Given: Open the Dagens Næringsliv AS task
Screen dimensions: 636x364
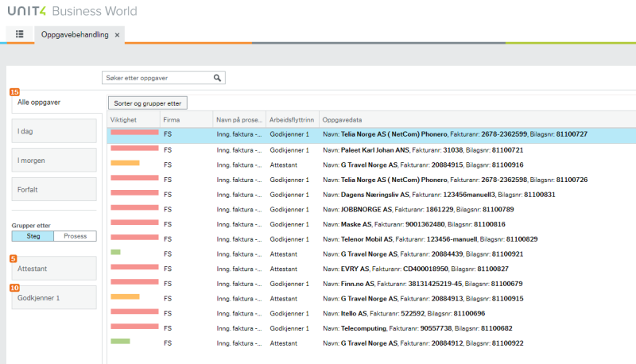Looking at the screenshot, I should pyautogui.click(x=371, y=195).
